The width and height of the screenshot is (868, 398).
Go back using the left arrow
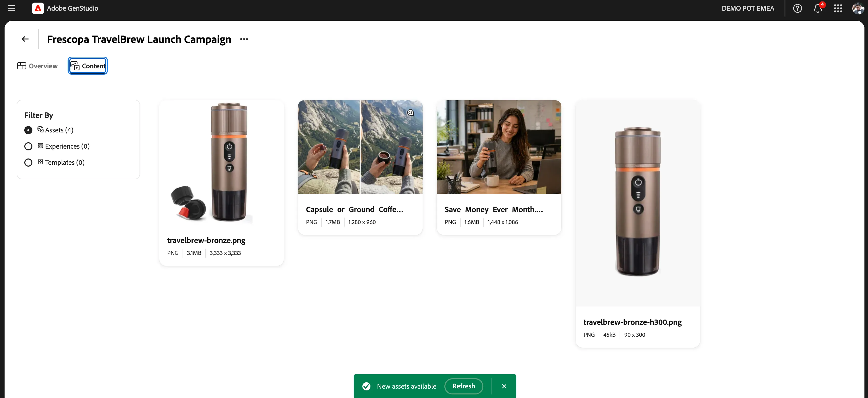[x=25, y=39]
